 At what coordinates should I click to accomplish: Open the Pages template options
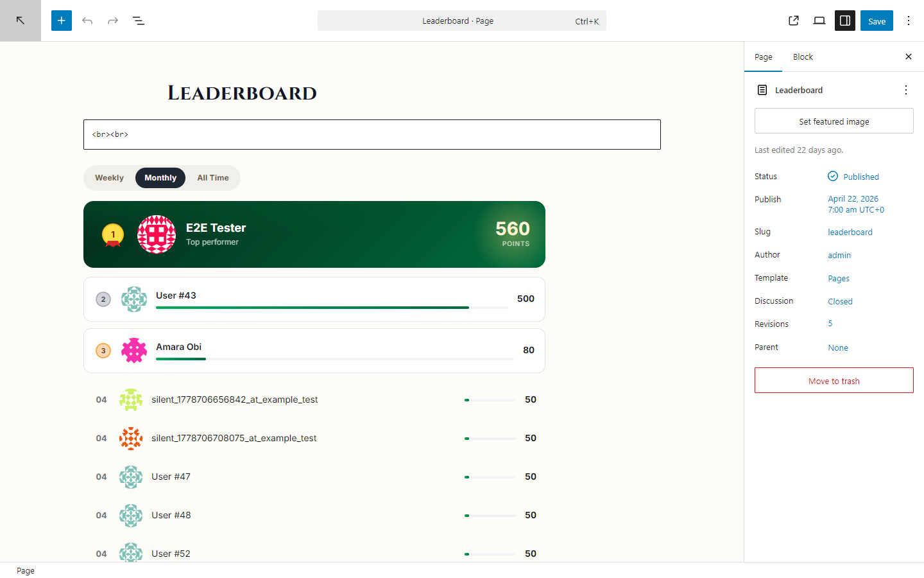[839, 278]
